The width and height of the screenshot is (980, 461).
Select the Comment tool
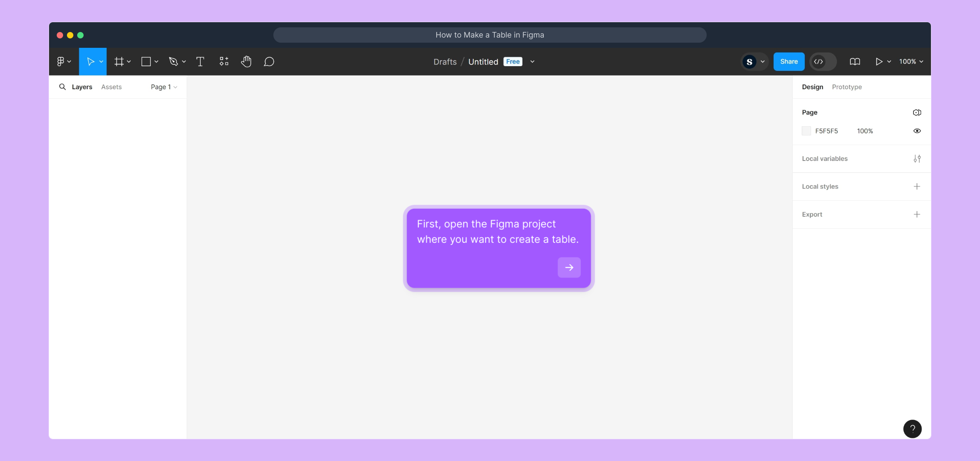pos(269,61)
